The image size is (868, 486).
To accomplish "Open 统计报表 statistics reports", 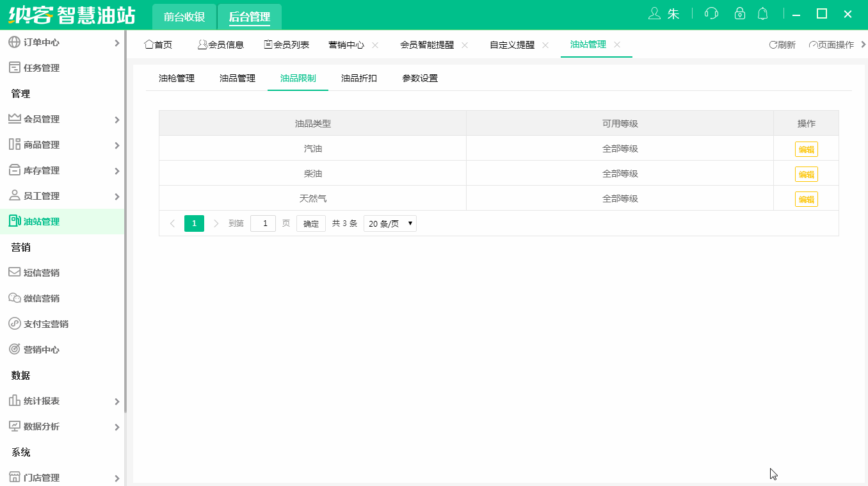I will pos(42,401).
